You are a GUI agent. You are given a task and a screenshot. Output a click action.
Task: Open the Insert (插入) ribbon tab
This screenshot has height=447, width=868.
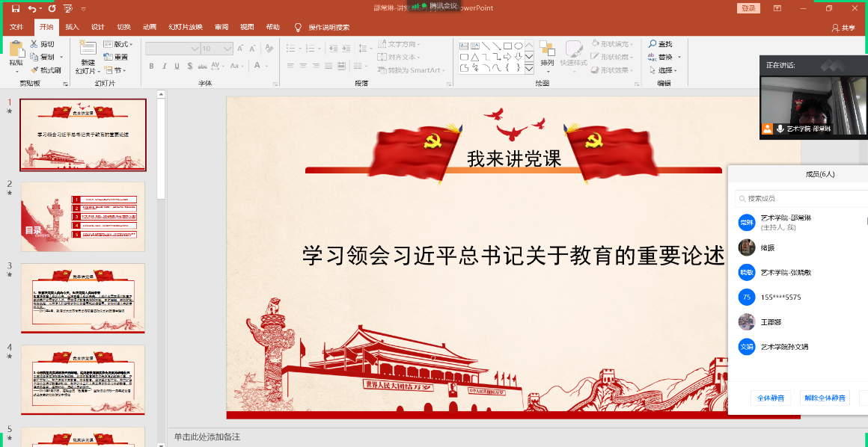click(72, 27)
